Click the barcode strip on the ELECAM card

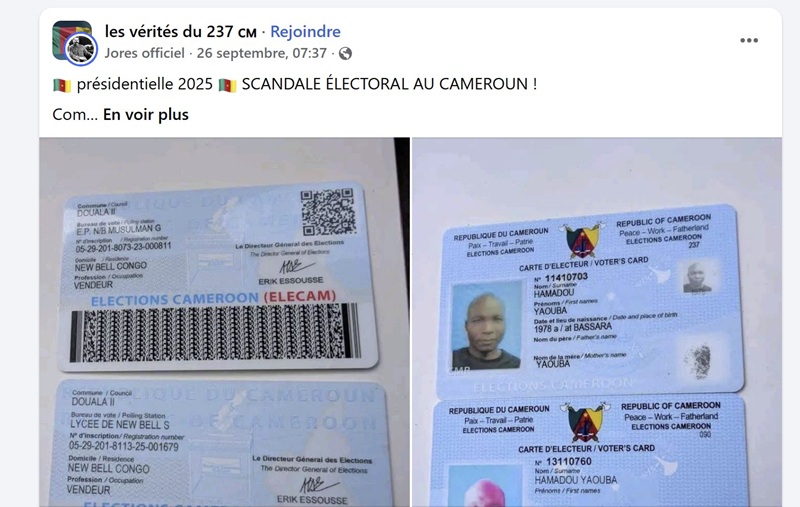point(215,332)
